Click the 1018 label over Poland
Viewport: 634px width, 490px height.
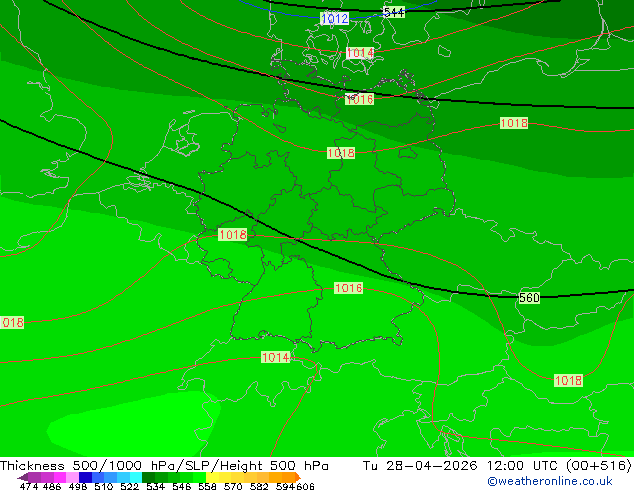(514, 123)
